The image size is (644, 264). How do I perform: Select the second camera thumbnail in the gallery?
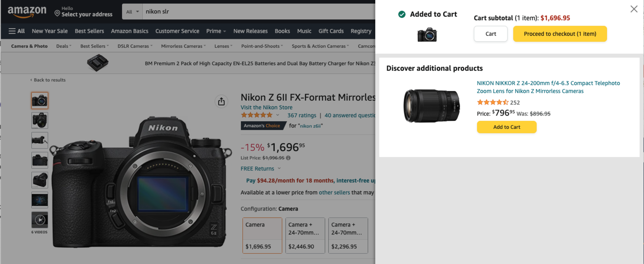click(x=39, y=120)
